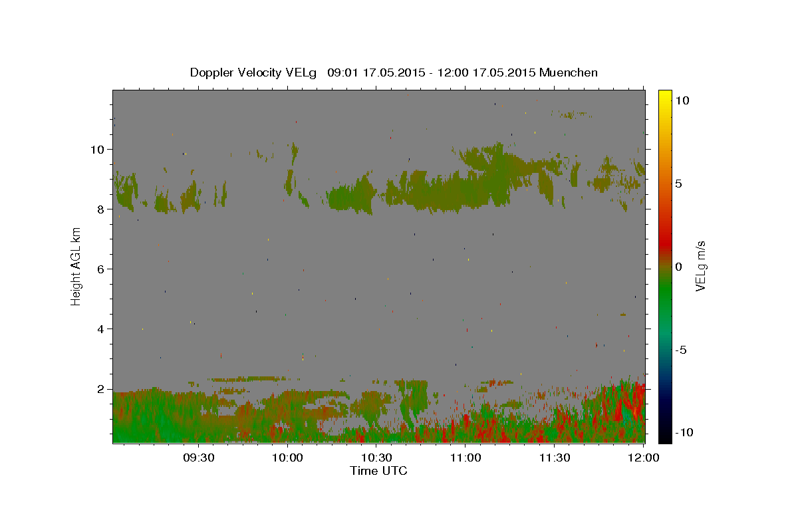798x532 pixels.
Task: Click the 12:00 time tick label
Action: [644, 458]
